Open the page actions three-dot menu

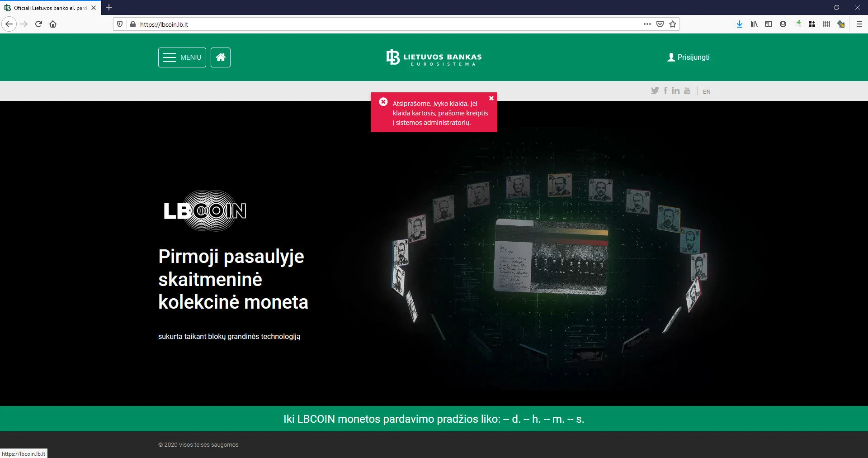click(647, 24)
